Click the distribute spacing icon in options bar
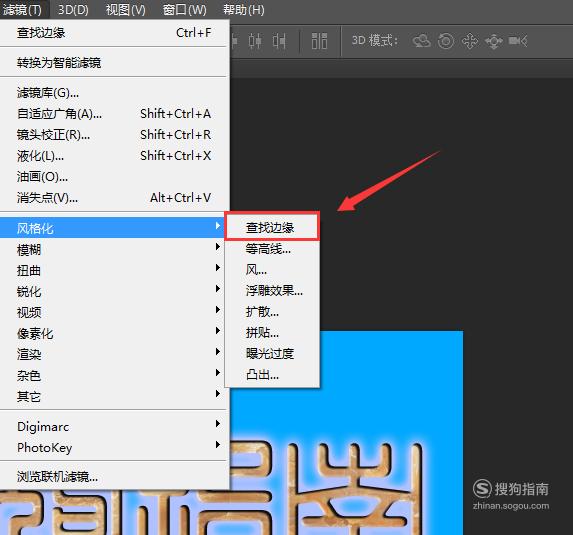Screen dimensions: 573x535 pyautogui.click(x=319, y=41)
